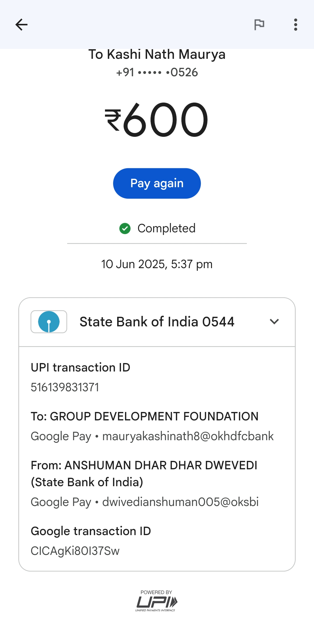Click the green completed checkmark icon
Screen dimensions: 314x644
[x=125, y=229]
